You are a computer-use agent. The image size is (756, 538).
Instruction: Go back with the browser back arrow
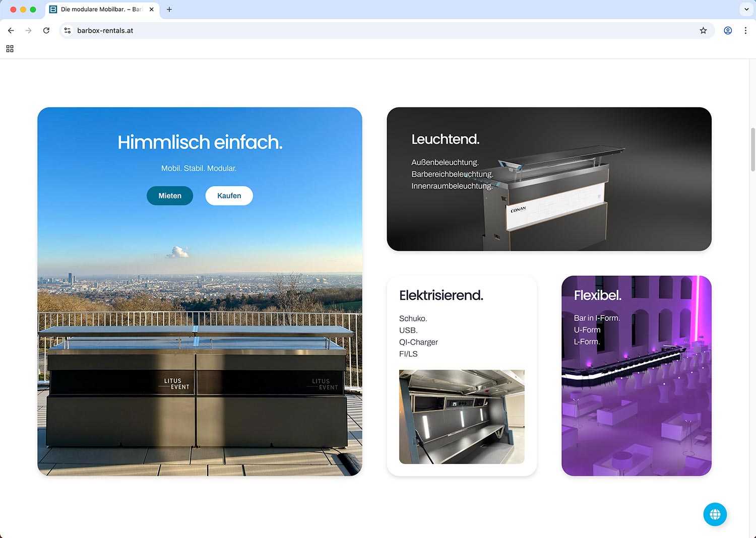coord(11,31)
